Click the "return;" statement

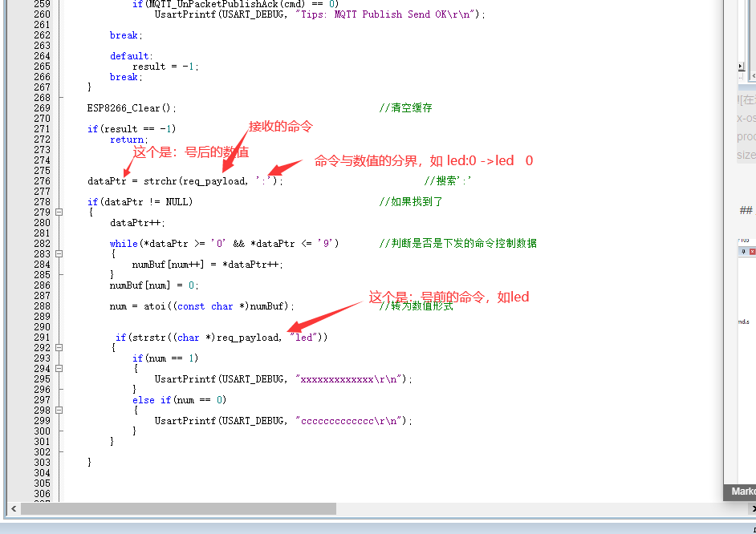pyautogui.click(x=128, y=140)
